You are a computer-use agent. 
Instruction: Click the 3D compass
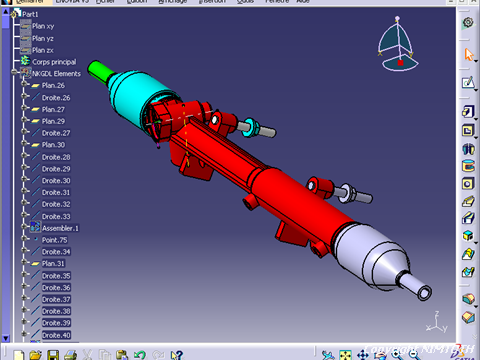[x=398, y=43]
